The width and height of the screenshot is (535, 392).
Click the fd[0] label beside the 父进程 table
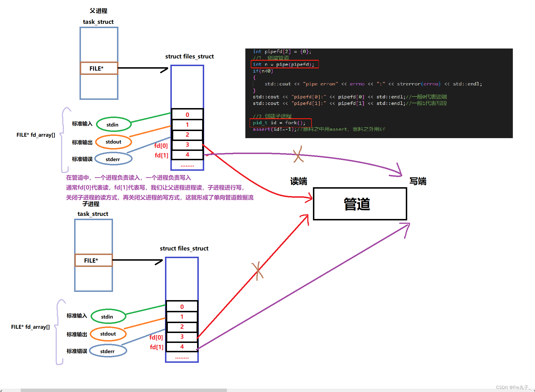[161, 146]
